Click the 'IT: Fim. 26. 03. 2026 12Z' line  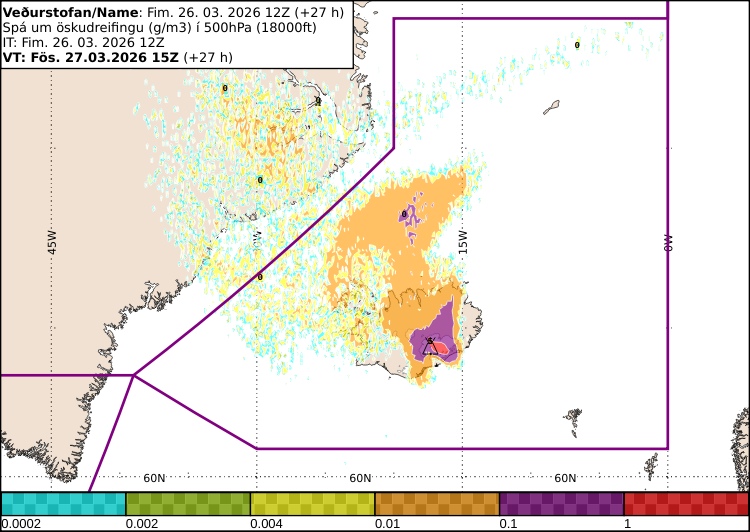tap(84, 42)
